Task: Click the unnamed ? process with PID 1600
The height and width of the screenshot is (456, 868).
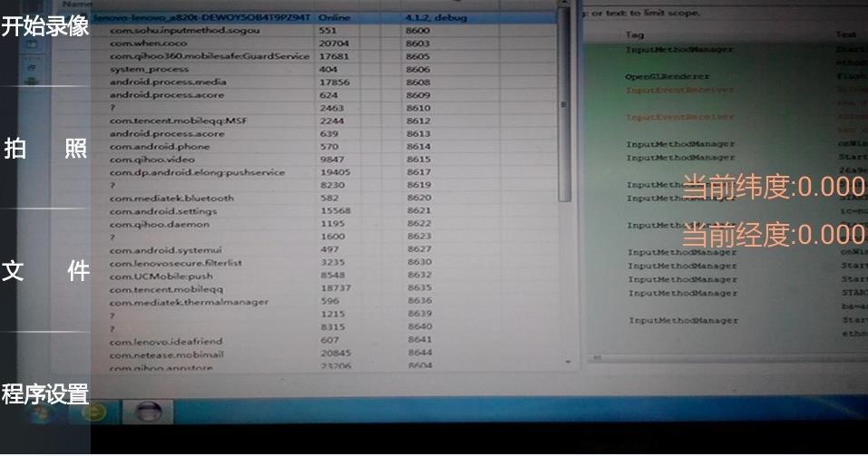Action: click(x=324, y=237)
